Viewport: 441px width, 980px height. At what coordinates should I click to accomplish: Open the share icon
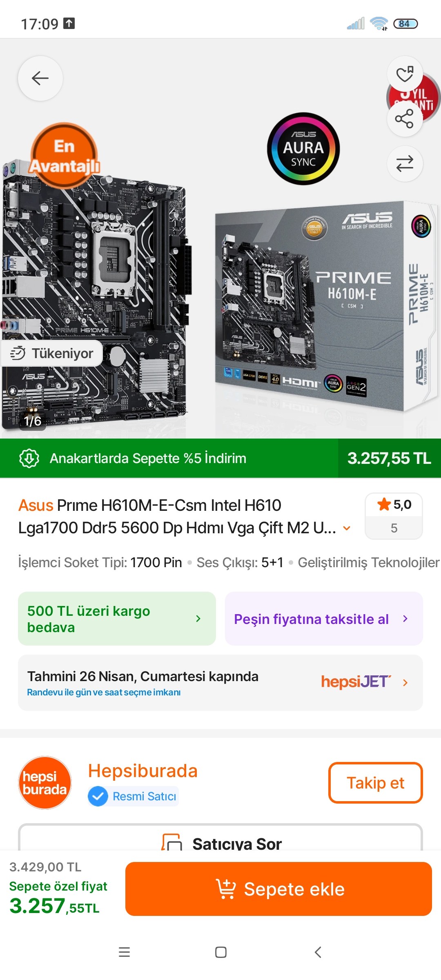click(x=405, y=119)
